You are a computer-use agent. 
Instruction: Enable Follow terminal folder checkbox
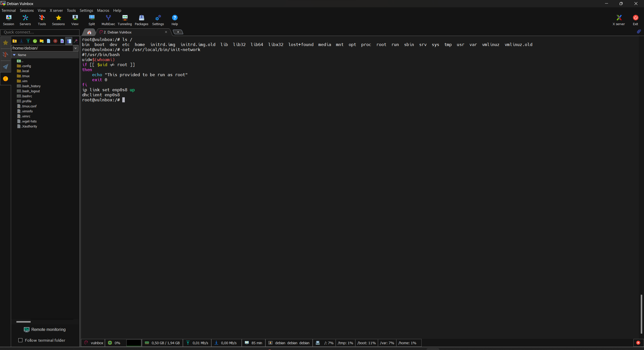[20, 340]
